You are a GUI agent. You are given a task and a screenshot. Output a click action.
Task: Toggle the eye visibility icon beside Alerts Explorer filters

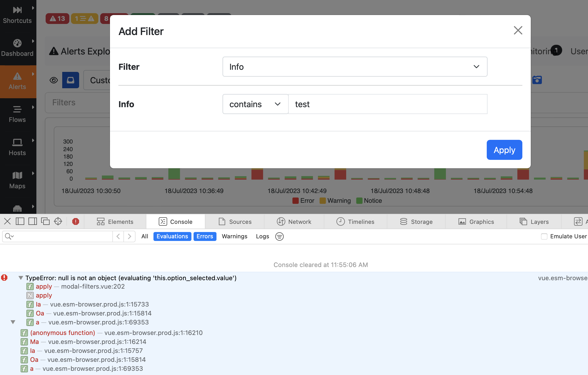[54, 80]
